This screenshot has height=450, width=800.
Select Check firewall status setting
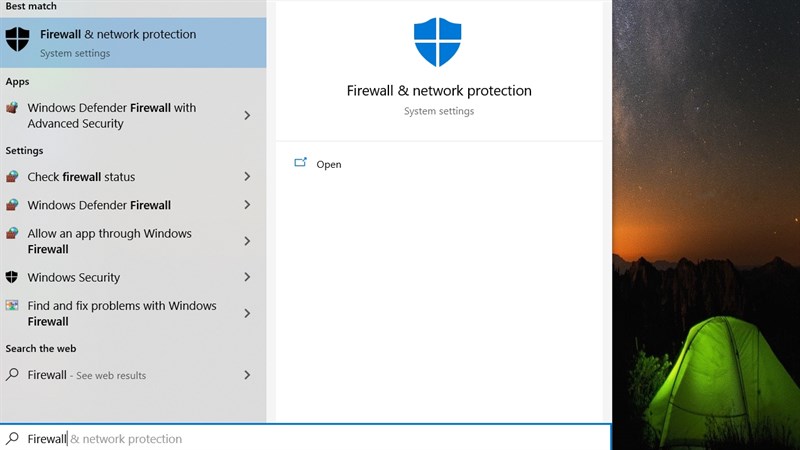(x=133, y=177)
